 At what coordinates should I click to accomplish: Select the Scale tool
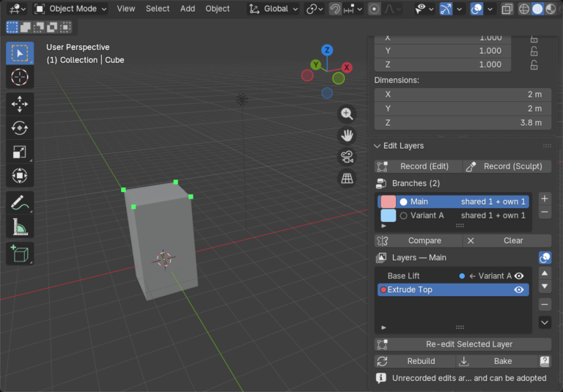[x=20, y=152]
